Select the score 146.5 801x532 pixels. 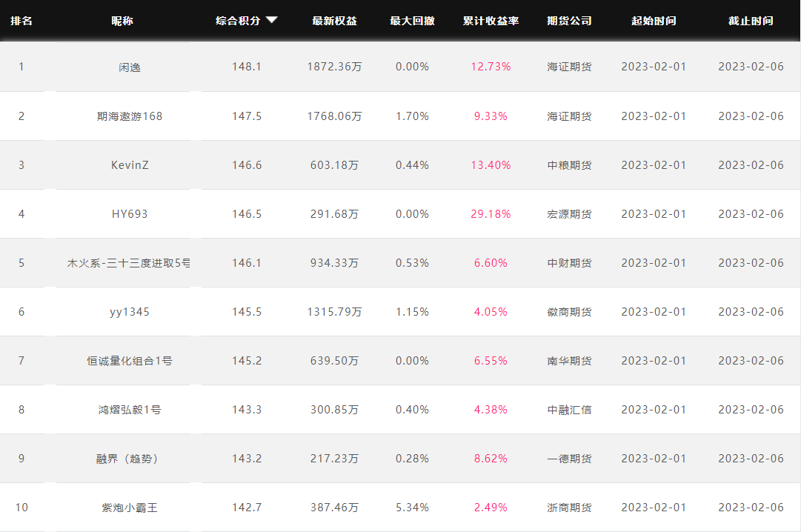click(247, 214)
